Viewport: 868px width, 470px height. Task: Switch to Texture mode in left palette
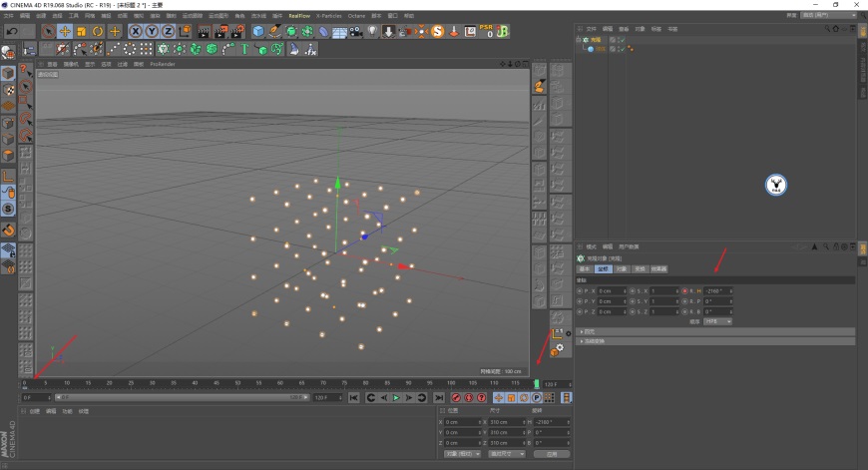click(8, 89)
